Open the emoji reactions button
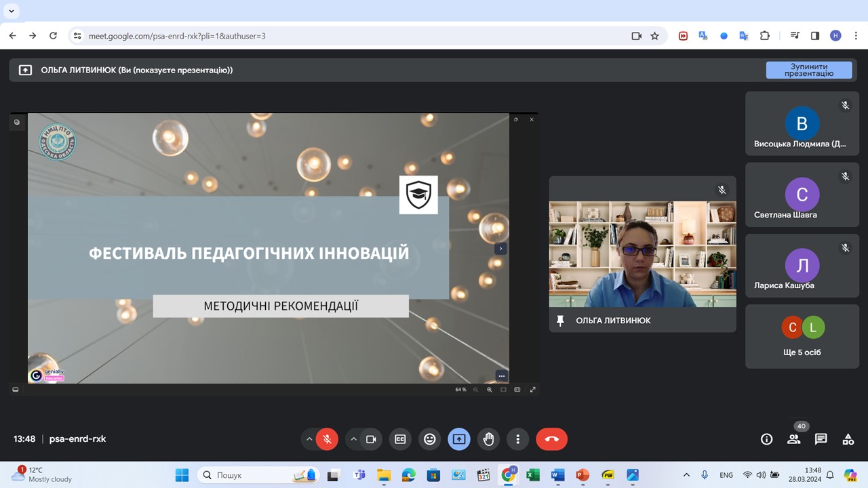Image resolution: width=868 pixels, height=488 pixels. click(x=429, y=439)
